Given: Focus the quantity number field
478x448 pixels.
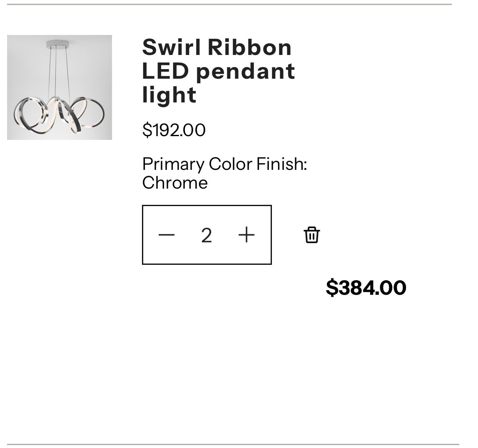Looking at the screenshot, I should point(207,235).
